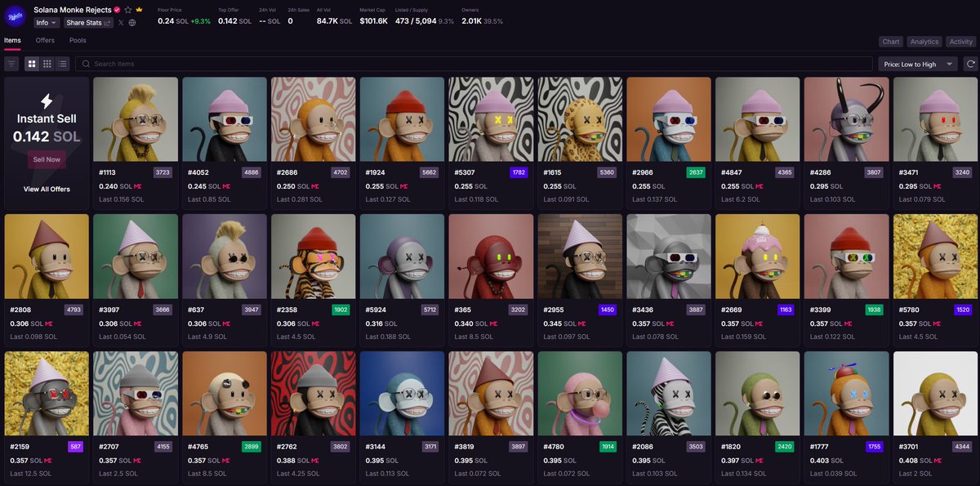Click the lightning bolt Instant Sell icon
Screen dimensions: 980x486
47,101
